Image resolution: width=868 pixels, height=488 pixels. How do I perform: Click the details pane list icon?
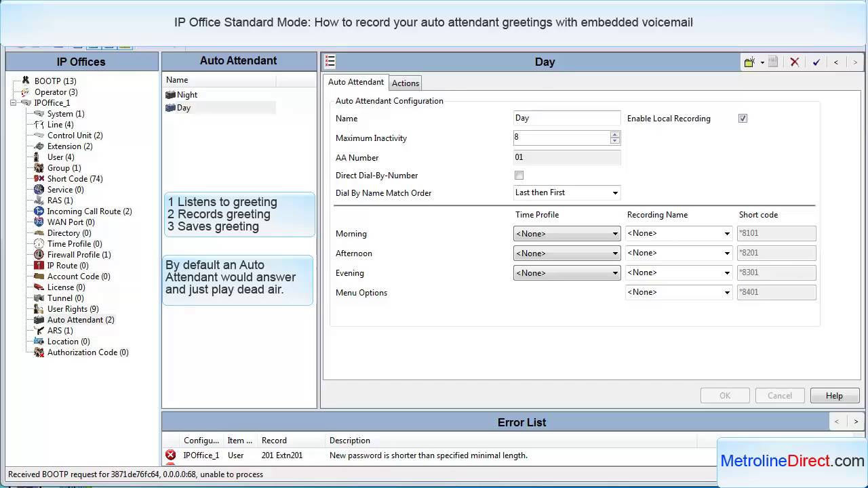click(x=330, y=62)
